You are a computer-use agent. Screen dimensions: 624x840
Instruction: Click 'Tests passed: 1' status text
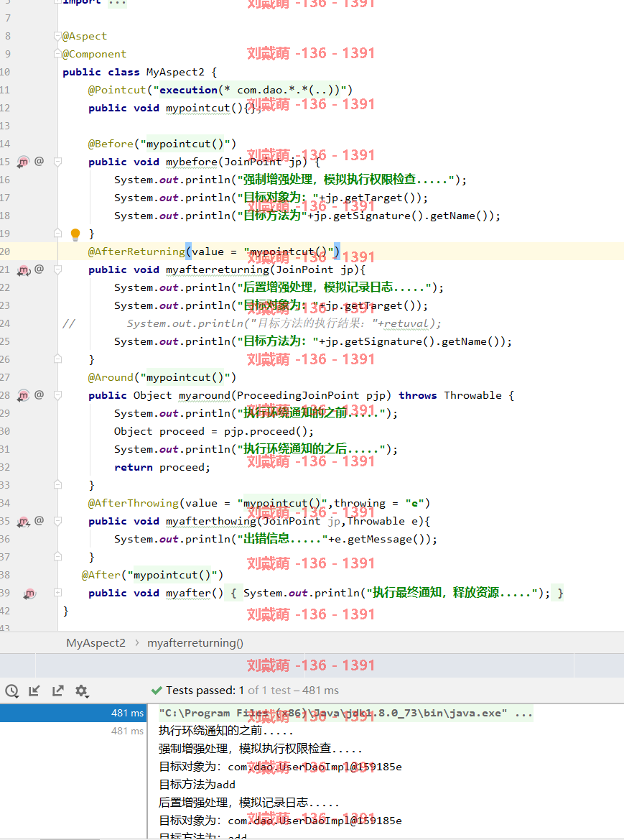click(205, 691)
